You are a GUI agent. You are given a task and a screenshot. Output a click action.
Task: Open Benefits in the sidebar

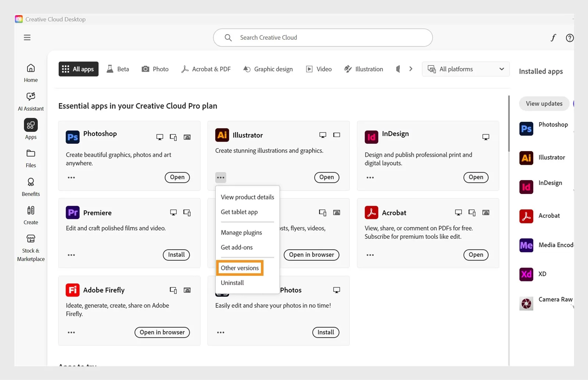(x=31, y=187)
